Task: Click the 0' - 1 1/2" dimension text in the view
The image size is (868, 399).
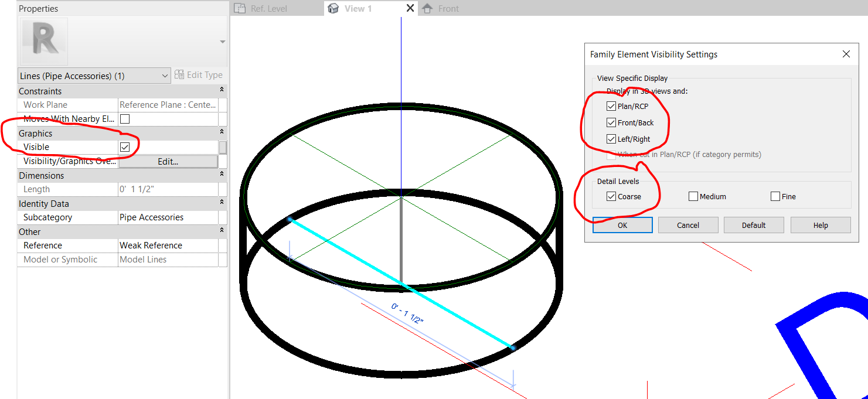Action: pos(407,313)
